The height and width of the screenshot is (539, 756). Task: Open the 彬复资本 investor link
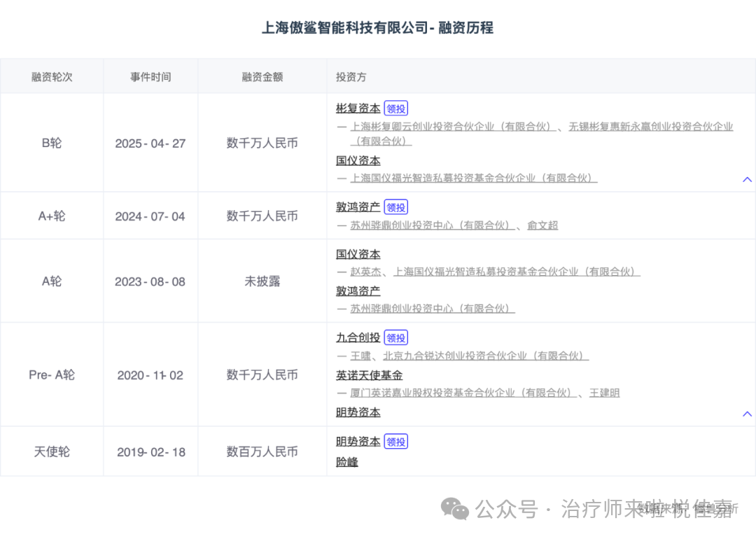358,108
